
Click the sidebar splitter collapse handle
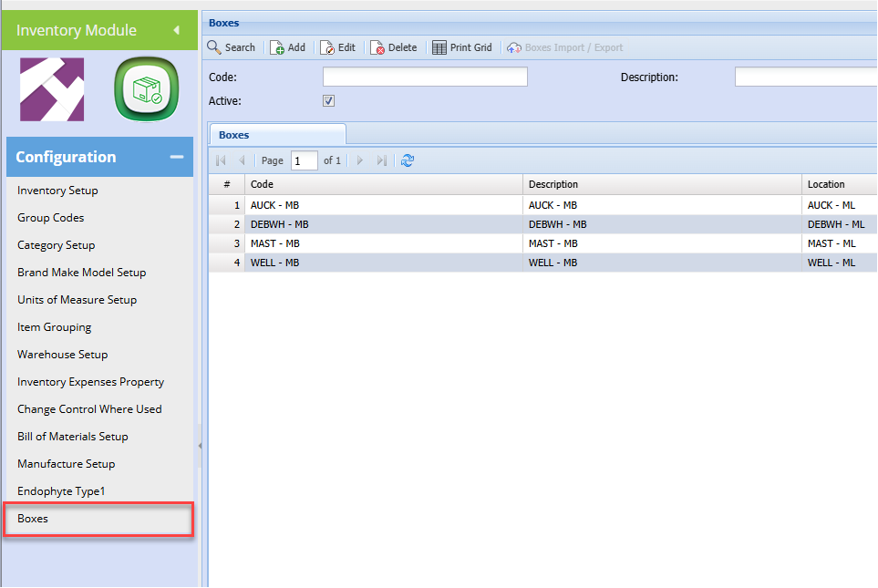pos(200,446)
